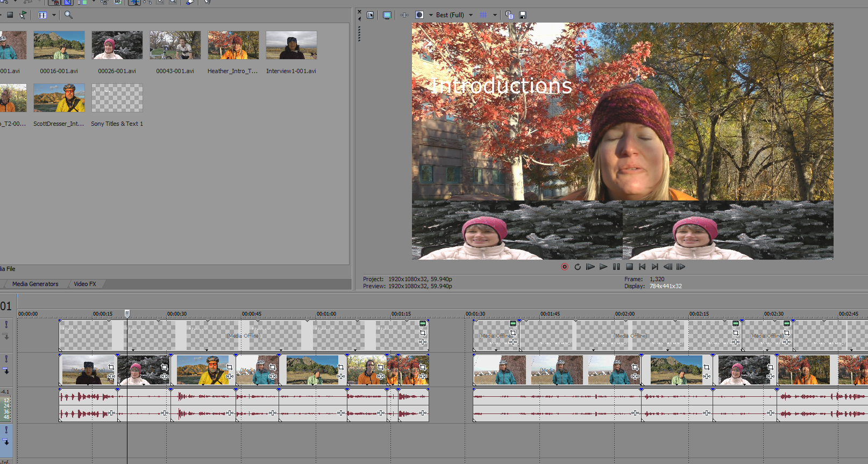Viewport: 868px width, 464px height.
Task: Toggle Loop Playback in preview transport
Action: tap(578, 267)
